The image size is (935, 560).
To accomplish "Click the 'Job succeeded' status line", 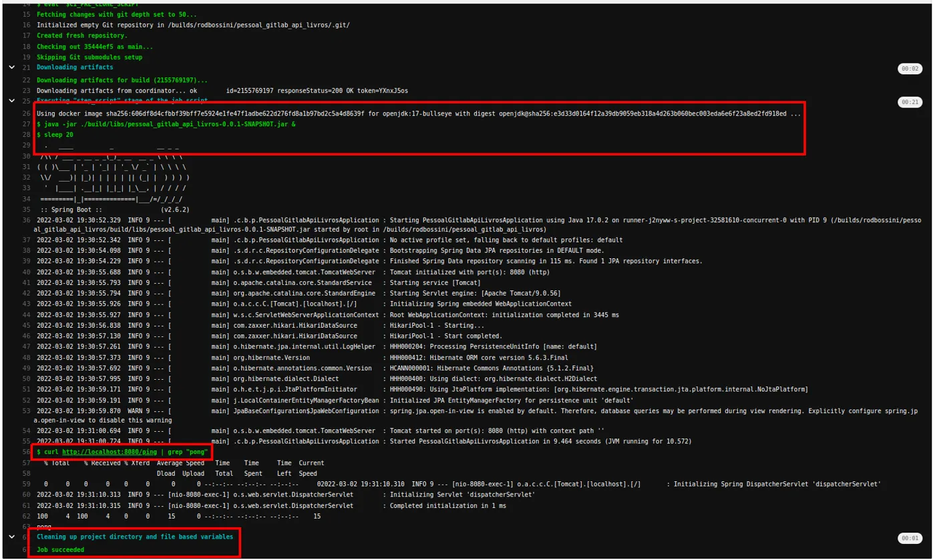I will click(x=61, y=549).
